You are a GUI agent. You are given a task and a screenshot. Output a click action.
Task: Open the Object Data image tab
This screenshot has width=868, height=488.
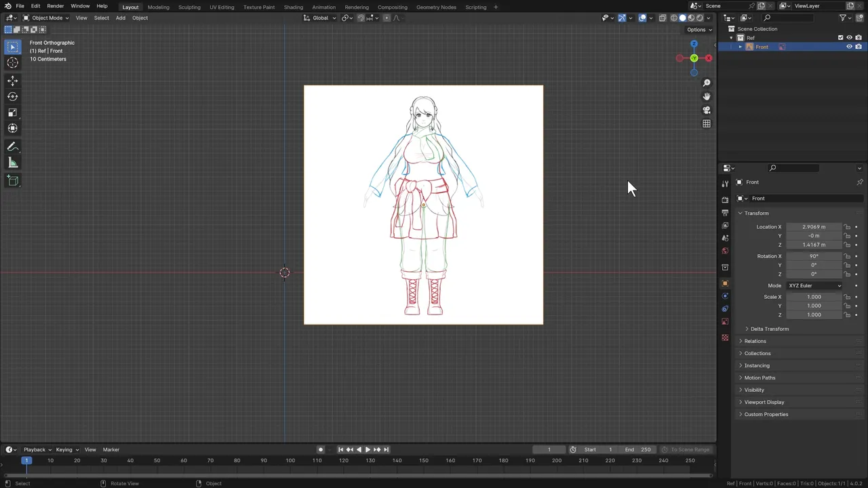[725, 322]
